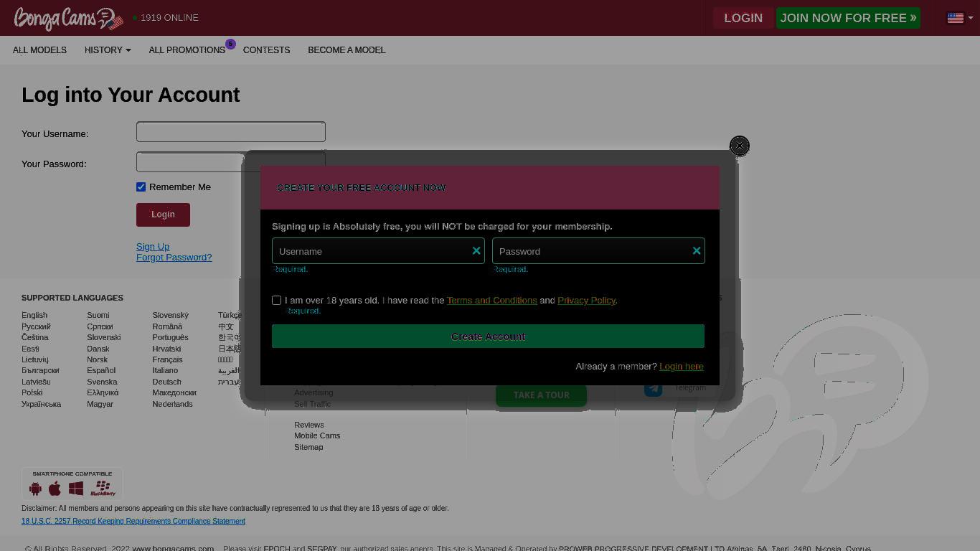Screen dimensions: 980x551
Task: Select Hrvatski language
Action: point(166,349)
